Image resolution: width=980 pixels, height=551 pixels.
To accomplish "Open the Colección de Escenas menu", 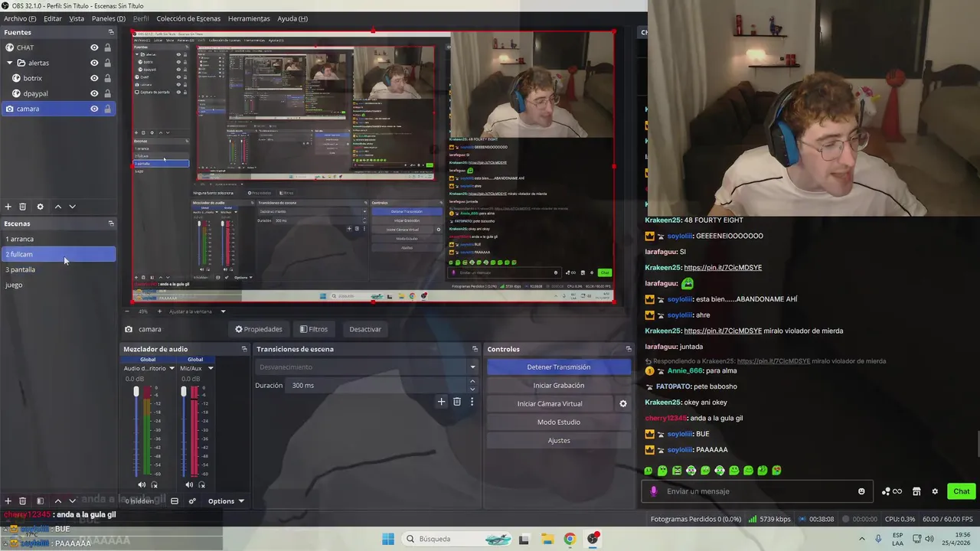I will click(188, 18).
